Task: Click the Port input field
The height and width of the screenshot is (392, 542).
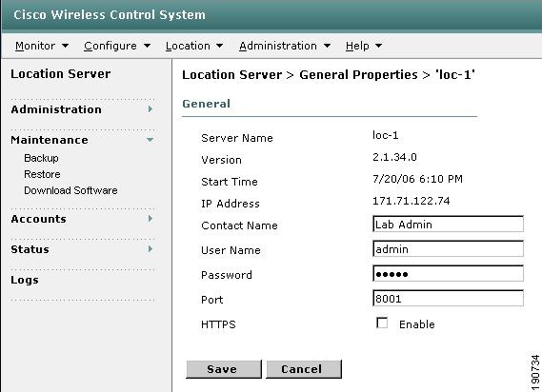Action: [x=448, y=299]
